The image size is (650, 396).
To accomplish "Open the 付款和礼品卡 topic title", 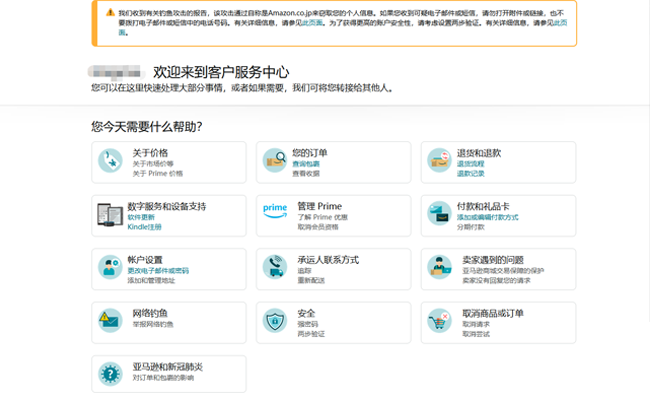I will (483, 206).
